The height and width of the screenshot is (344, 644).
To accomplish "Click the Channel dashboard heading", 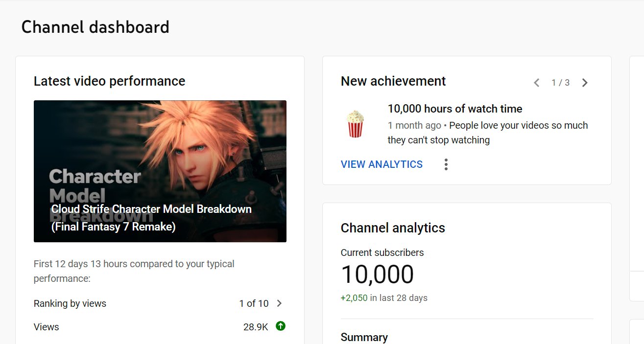I will point(95,27).
